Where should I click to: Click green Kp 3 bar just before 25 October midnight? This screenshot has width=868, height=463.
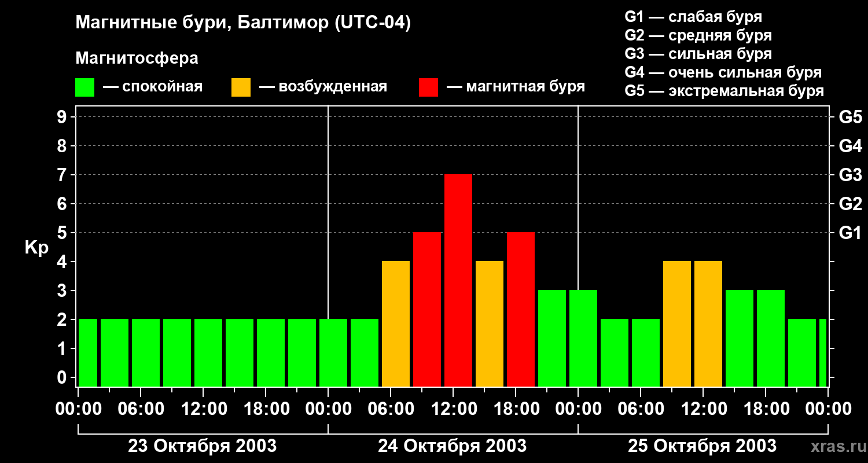tap(552, 339)
